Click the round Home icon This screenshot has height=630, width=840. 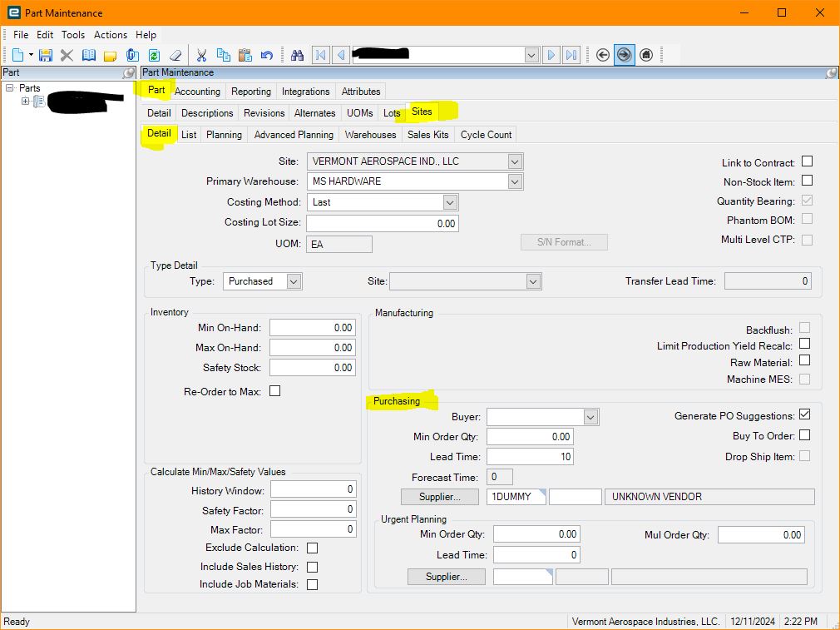[646, 55]
